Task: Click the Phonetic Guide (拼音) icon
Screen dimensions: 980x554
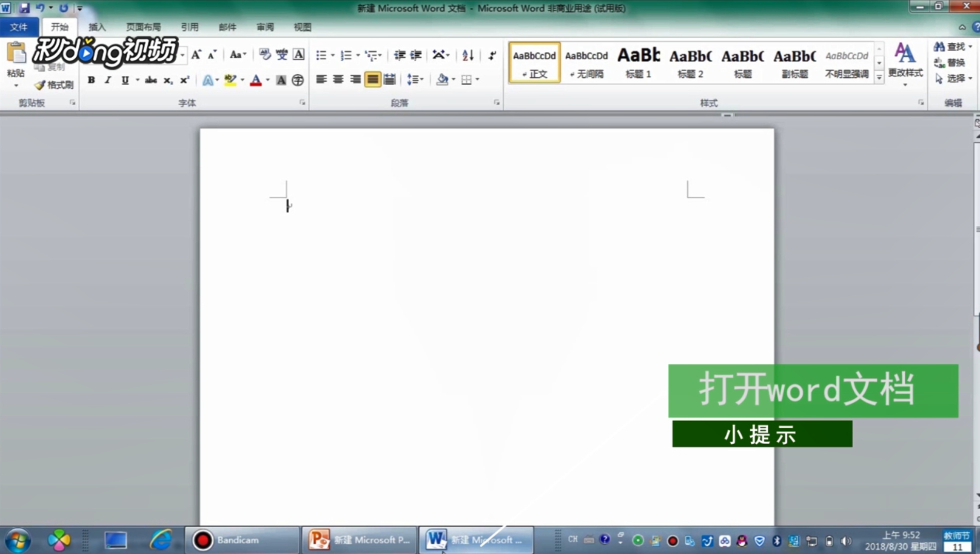Action: click(282, 55)
